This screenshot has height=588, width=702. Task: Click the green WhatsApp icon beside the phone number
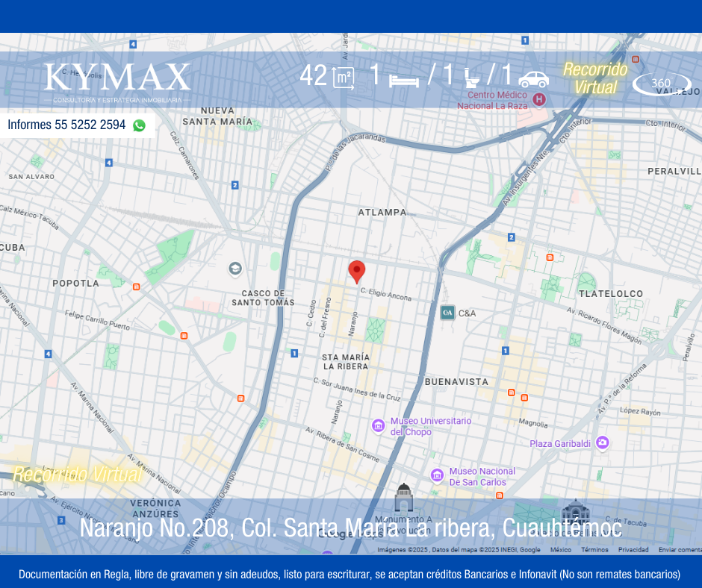[x=139, y=125]
